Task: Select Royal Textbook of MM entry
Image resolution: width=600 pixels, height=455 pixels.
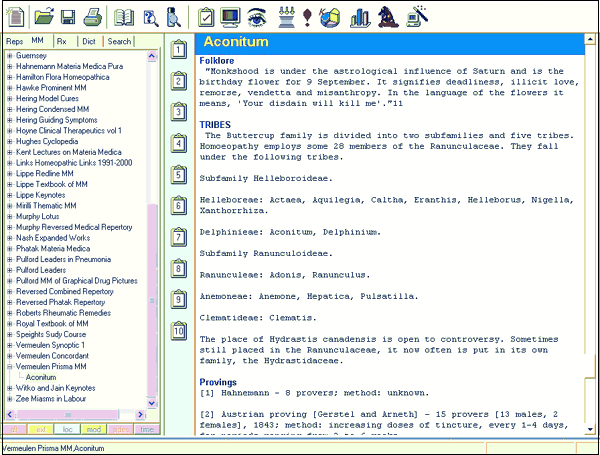Action: pyautogui.click(x=52, y=323)
